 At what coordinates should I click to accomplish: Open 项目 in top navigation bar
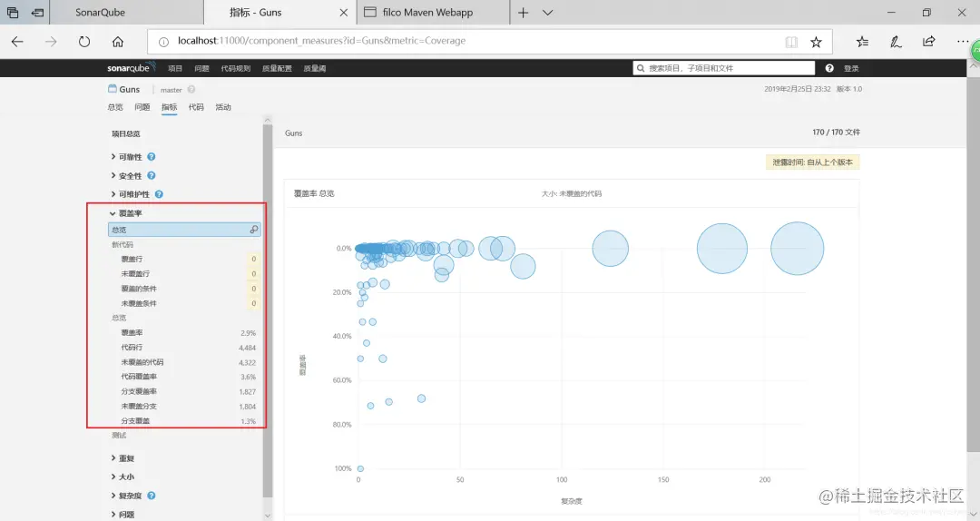tap(175, 68)
